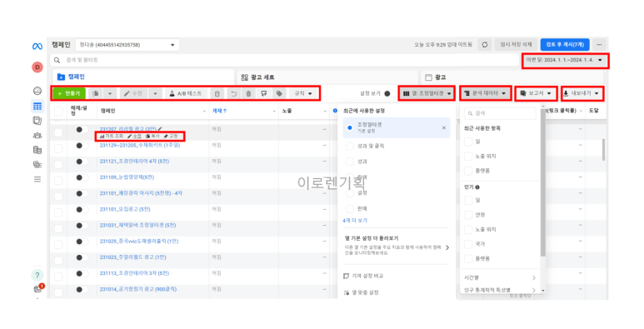Image resolution: width=644 pixels, height=329 pixels.
Task: Open the 분석 데이터 breakdown dropdown
Action: pyautogui.click(x=485, y=93)
